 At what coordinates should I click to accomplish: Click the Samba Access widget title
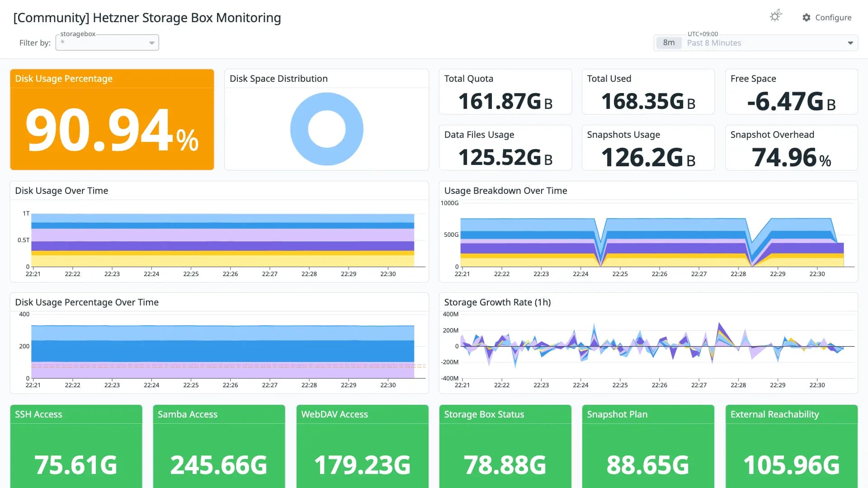click(x=188, y=414)
